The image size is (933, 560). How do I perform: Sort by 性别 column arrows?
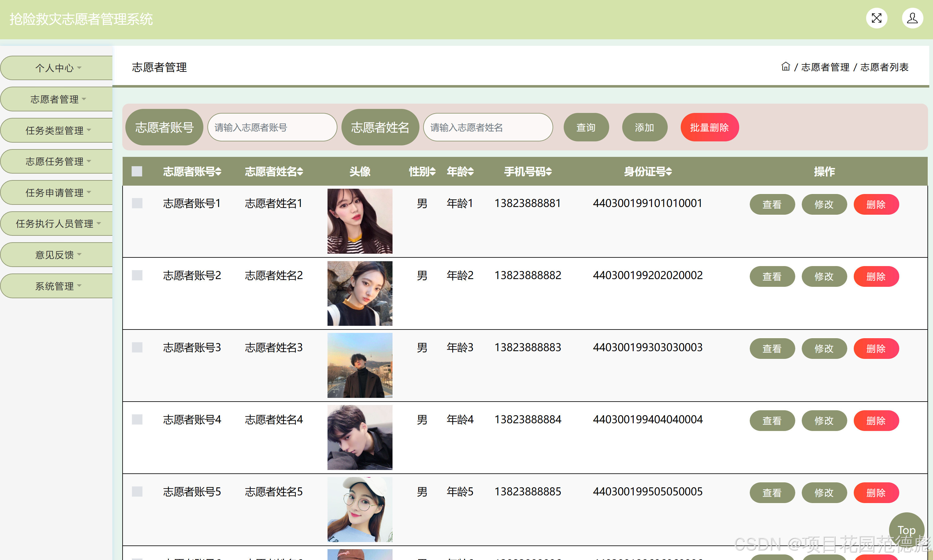click(x=433, y=172)
